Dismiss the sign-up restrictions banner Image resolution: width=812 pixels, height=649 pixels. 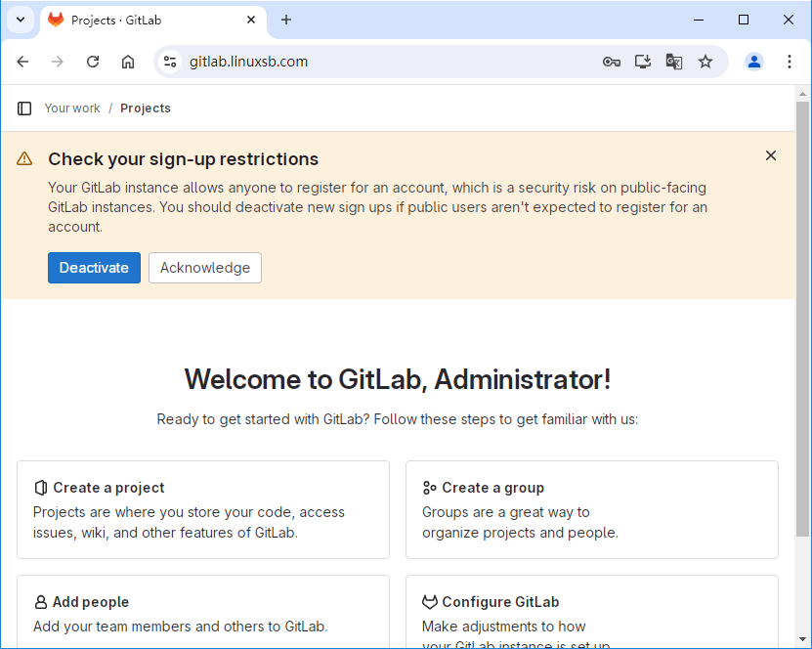771,155
